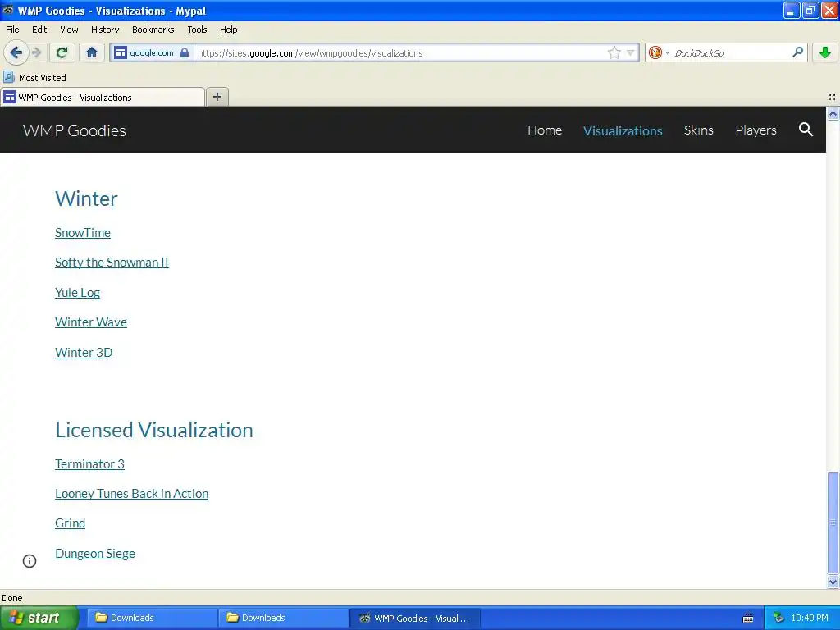840x630 pixels.
Task: Click the Winter section heading
Action: [x=86, y=199]
